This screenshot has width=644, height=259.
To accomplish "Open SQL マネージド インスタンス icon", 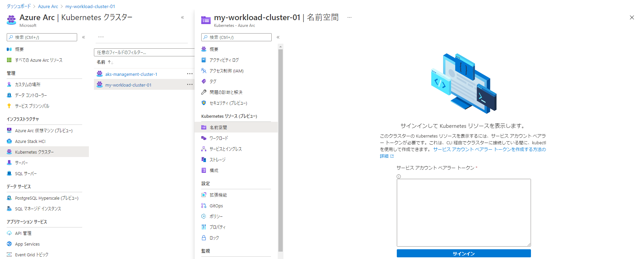I will click(9, 209).
